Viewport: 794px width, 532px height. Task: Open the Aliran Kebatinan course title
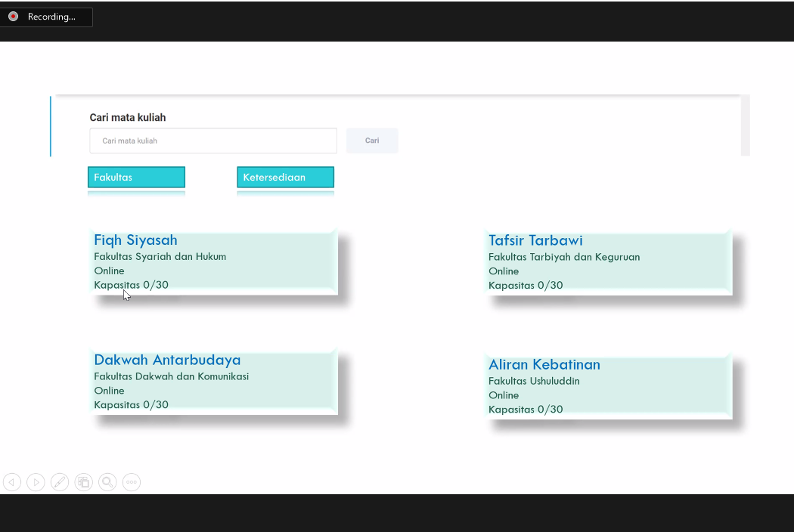[544, 365]
